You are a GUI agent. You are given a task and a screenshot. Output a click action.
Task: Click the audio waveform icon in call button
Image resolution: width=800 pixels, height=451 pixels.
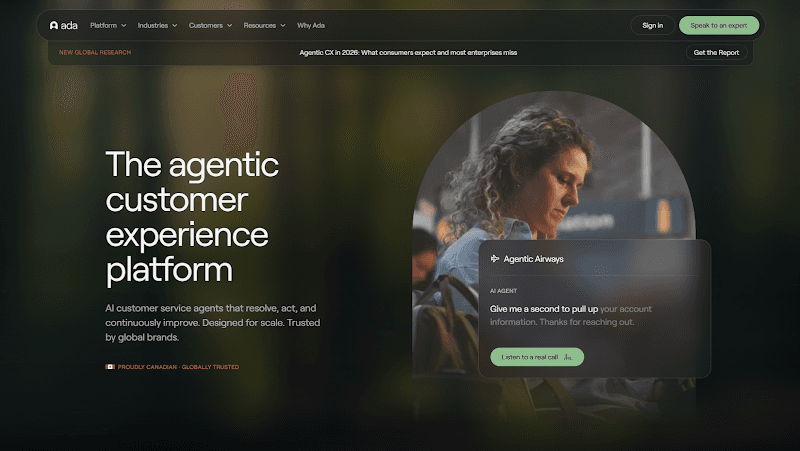pyautogui.click(x=568, y=357)
